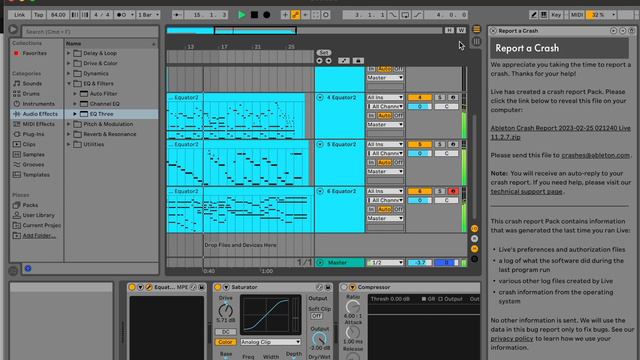Open Instruments category
Screen dimensions: 640x360
point(38,104)
